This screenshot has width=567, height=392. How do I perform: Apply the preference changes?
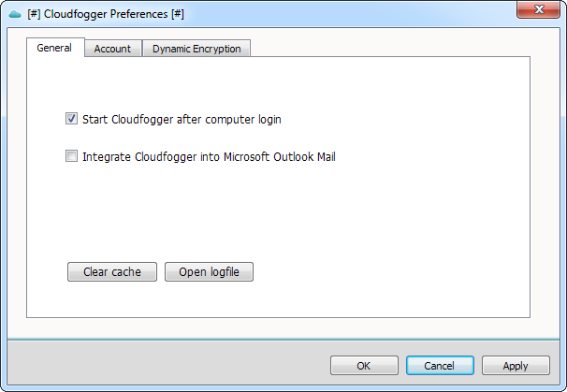point(516,366)
